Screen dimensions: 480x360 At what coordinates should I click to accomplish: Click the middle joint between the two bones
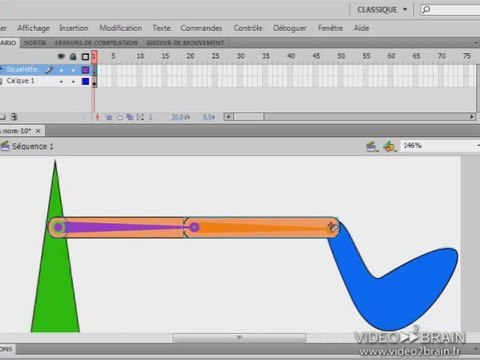(x=194, y=228)
